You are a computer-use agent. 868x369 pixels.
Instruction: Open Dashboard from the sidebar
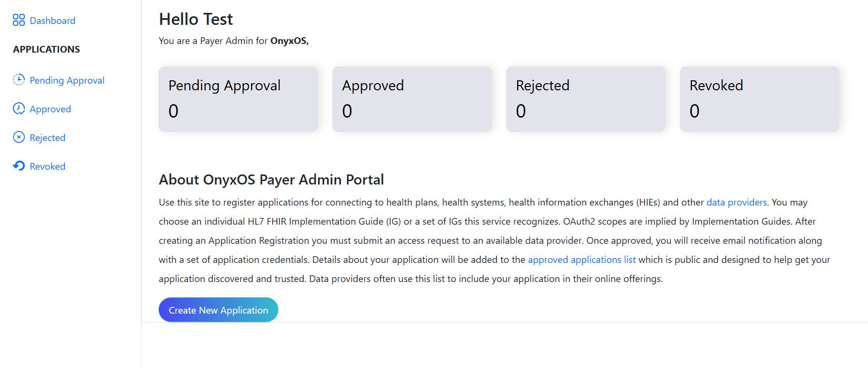[x=52, y=21]
